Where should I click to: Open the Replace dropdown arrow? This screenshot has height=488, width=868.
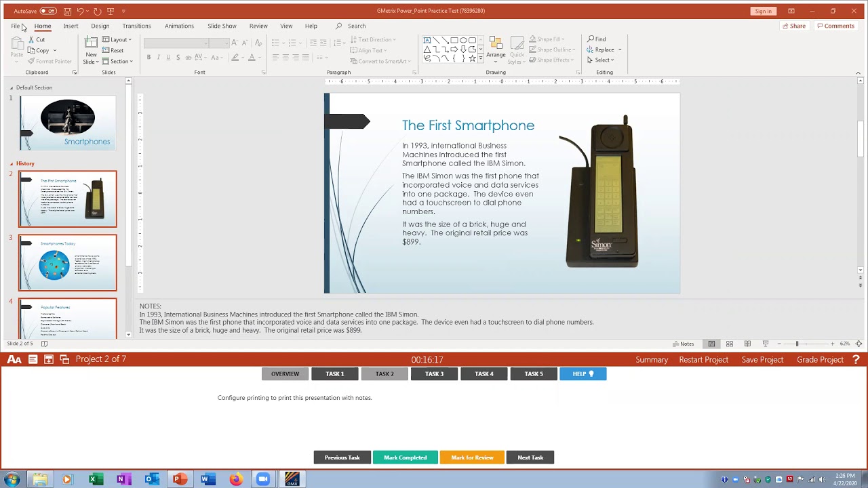[x=620, y=49]
